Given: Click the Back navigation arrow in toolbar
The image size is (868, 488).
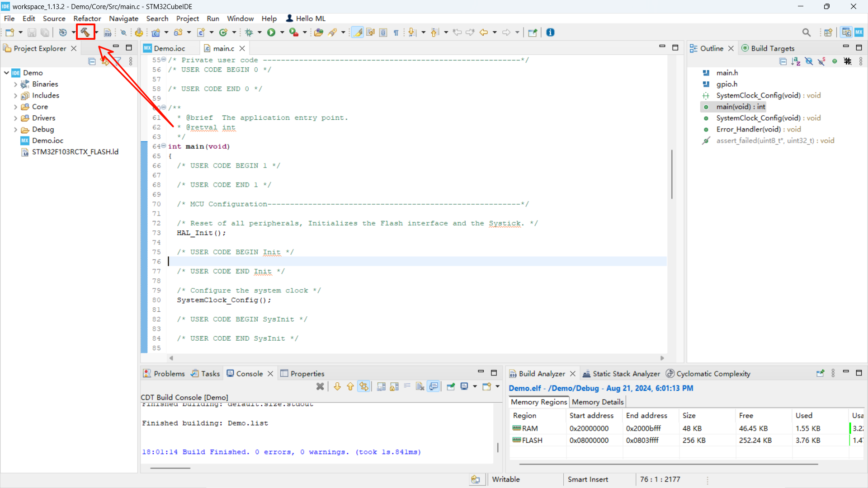Looking at the screenshot, I should click(x=484, y=33).
